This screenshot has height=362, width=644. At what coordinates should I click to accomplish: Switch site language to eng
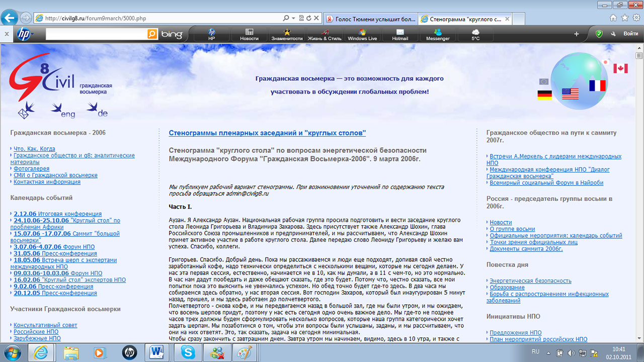tap(63, 110)
